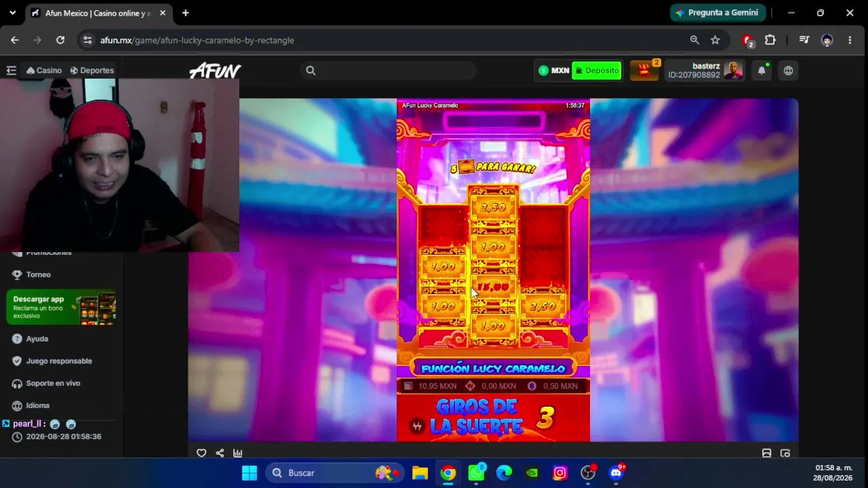Expand the tab search dropdown arrow
Screen dimensions: 868x488
(12, 13)
